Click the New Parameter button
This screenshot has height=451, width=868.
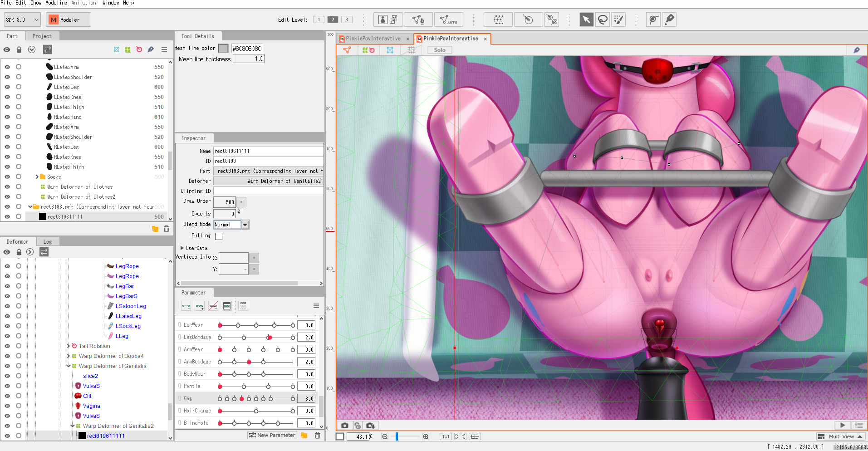(x=272, y=435)
